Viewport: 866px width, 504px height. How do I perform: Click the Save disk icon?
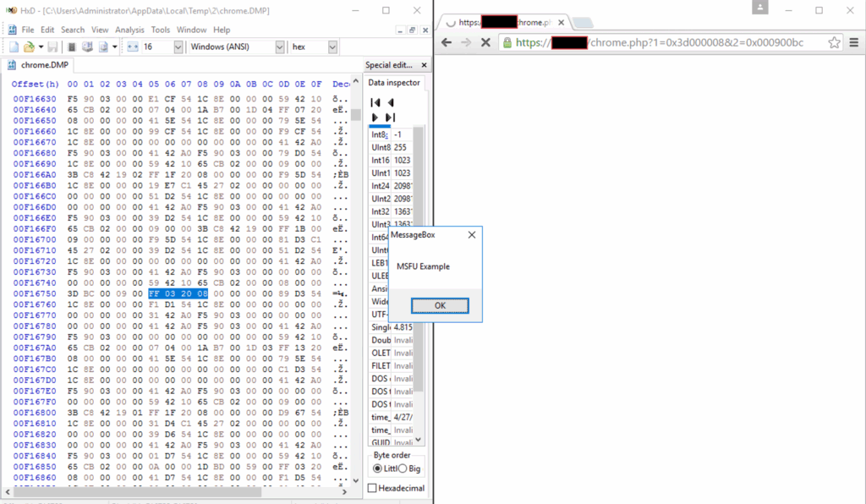coord(52,47)
